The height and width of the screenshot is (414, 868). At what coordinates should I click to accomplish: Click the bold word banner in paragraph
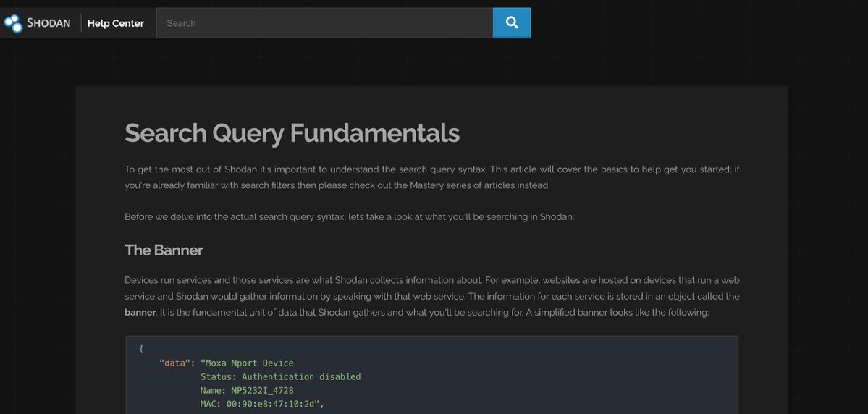point(140,312)
